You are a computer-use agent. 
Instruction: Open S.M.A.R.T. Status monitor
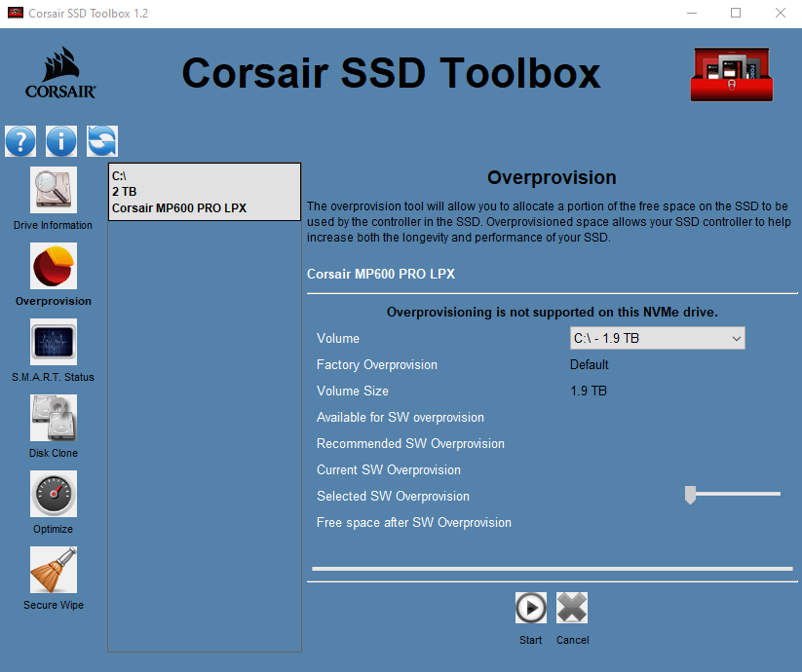point(54,342)
